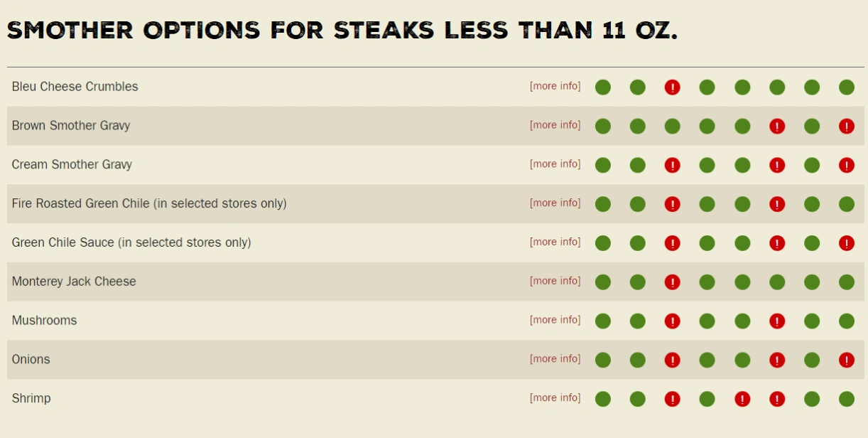Click the last red warning icon in Green Chile Sauce row
This screenshot has width=868, height=438.
846,243
